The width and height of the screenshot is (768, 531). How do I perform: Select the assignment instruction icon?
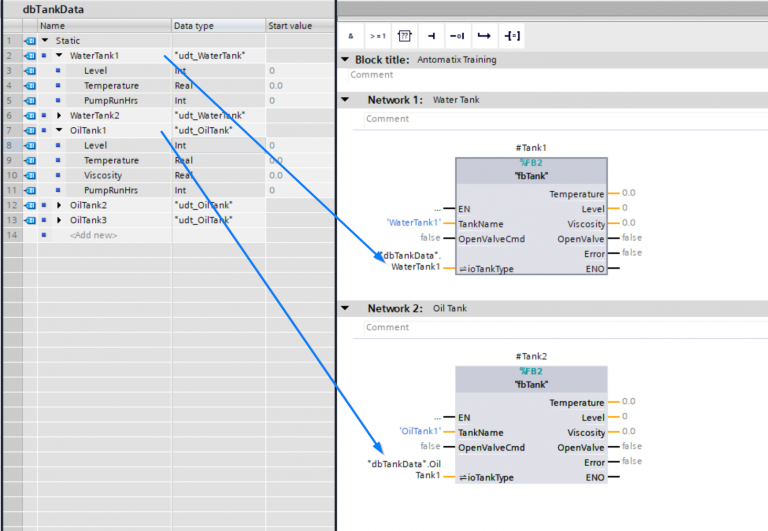pos(431,36)
